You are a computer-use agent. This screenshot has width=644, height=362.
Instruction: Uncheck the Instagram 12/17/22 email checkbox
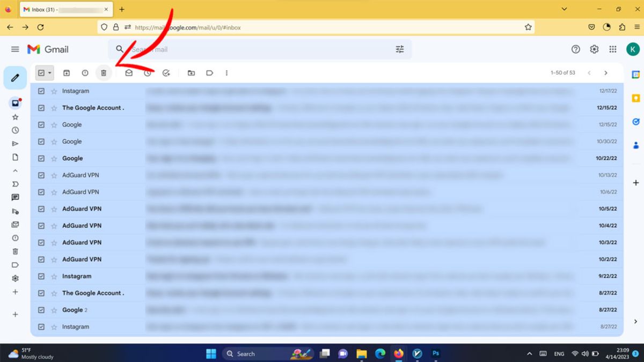(41, 91)
